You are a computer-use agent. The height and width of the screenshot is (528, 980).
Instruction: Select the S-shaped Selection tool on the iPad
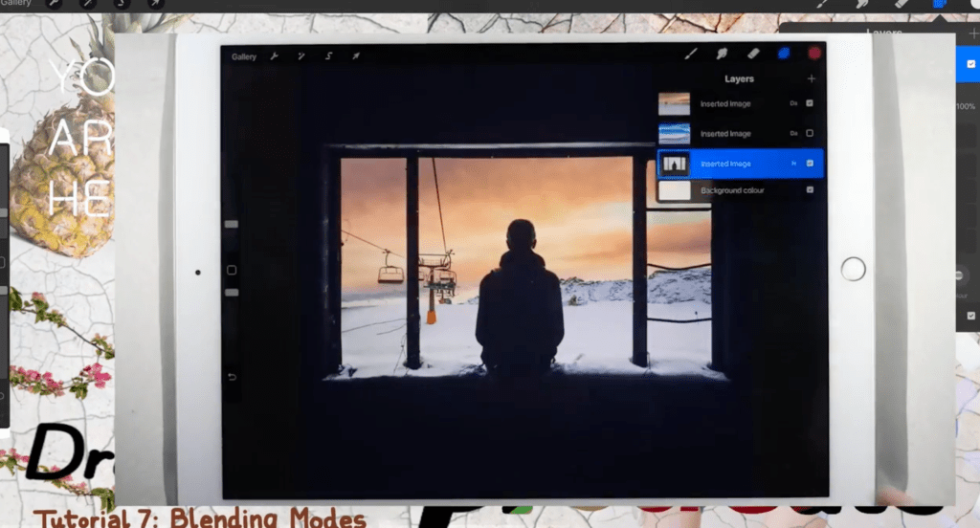click(328, 56)
